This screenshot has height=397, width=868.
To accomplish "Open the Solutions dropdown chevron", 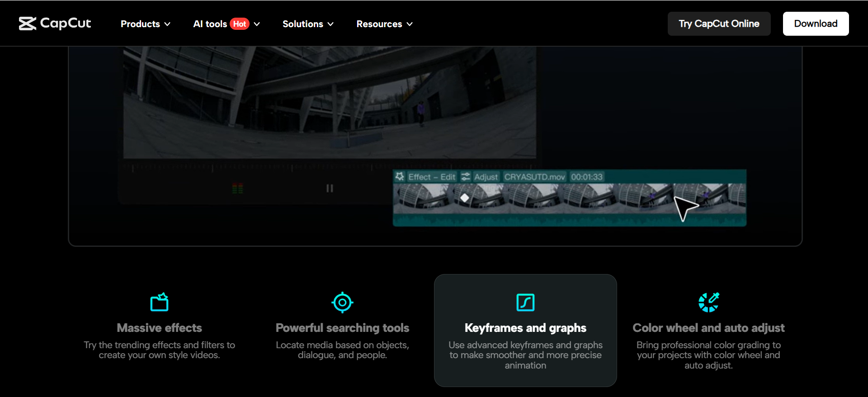I will tap(330, 24).
